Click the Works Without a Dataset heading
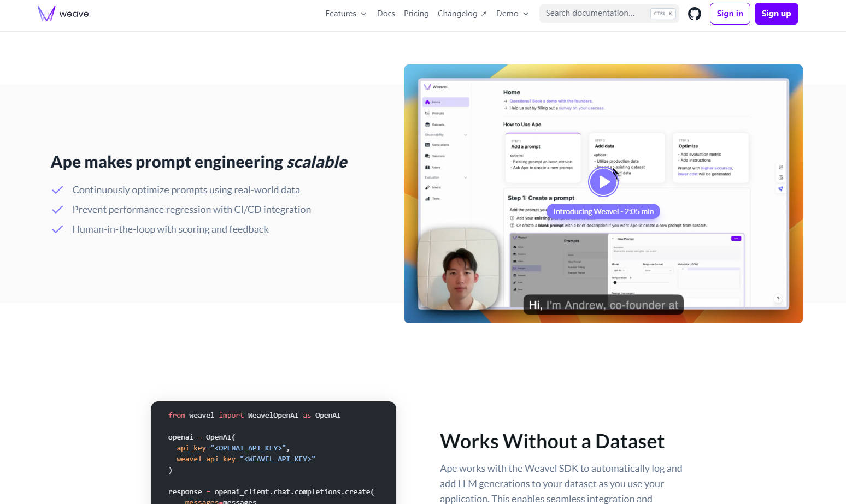Screen dimensions: 846x504 pos(552,441)
